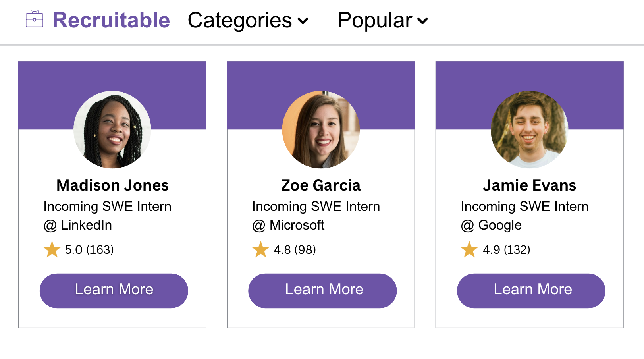This screenshot has width=644, height=359.
Task: Click Learn More for Jamie Evans
Action: (x=531, y=290)
